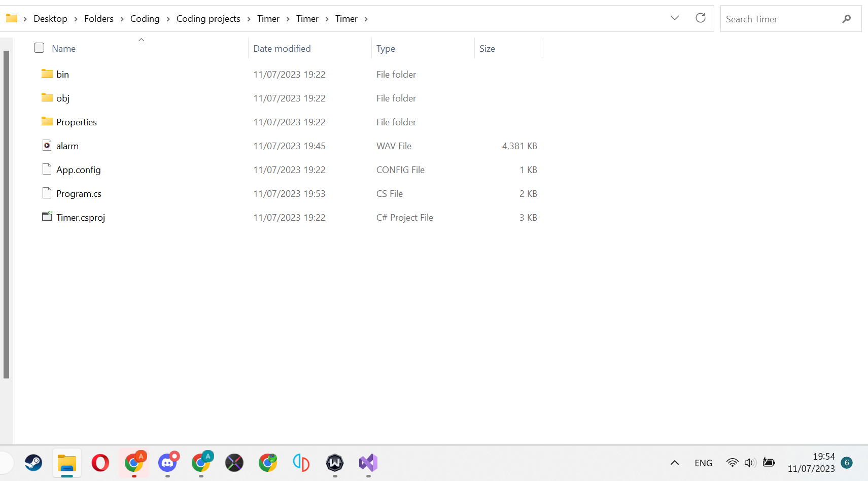Expand the chevron before Desktop breadcrumb
The width and height of the screenshot is (868, 481).
pyautogui.click(x=25, y=19)
